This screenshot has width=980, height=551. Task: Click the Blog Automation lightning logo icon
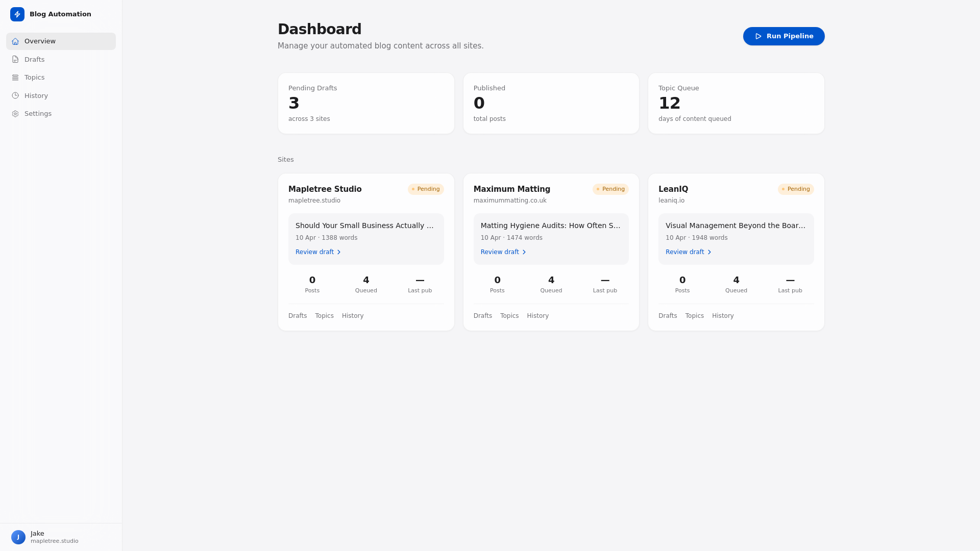[x=17, y=14]
